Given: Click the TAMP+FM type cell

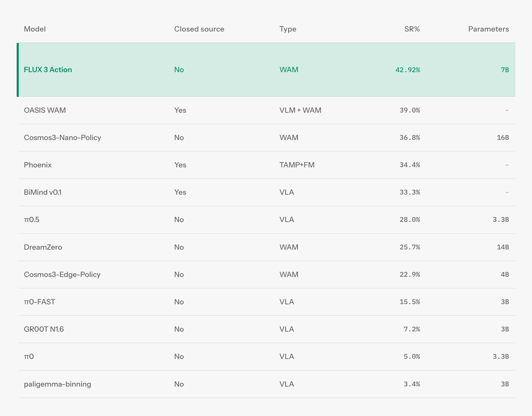Looking at the screenshot, I should pos(297,165).
